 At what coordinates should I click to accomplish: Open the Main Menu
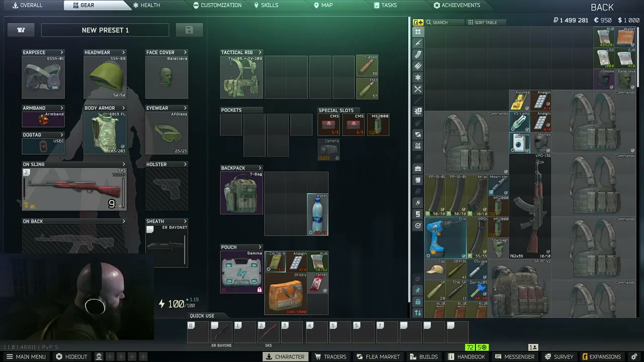pyautogui.click(x=26, y=356)
